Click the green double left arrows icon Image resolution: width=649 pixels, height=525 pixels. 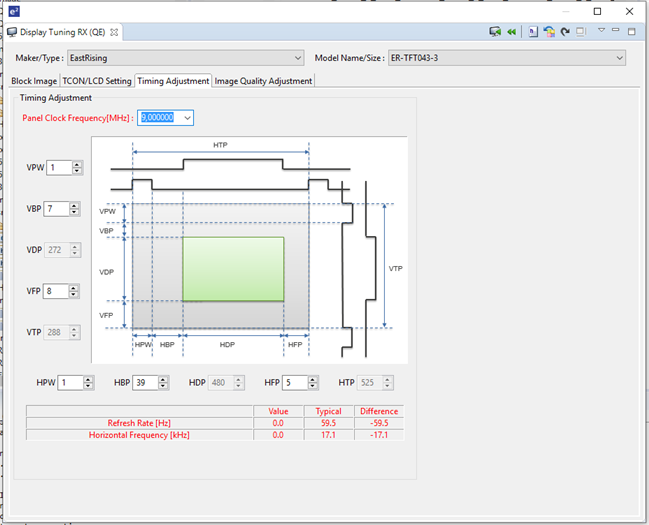click(x=512, y=32)
